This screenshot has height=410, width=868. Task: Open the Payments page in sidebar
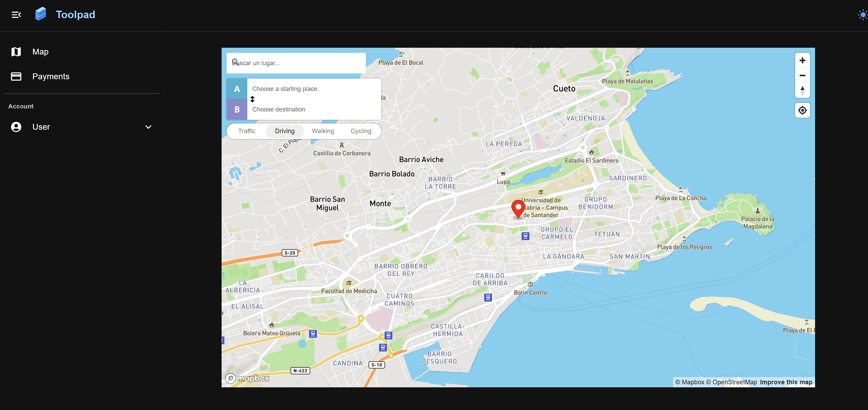click(x=50, y=77)
